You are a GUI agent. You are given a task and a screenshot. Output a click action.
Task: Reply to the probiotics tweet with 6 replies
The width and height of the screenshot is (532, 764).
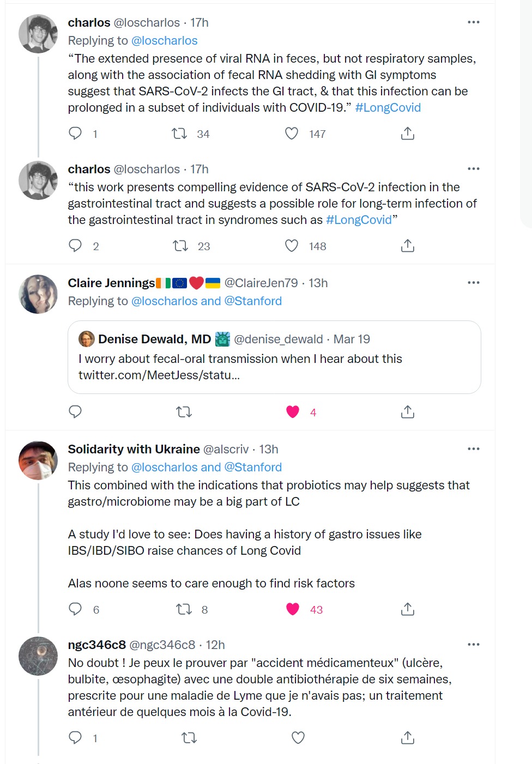(x=75, y=609)
